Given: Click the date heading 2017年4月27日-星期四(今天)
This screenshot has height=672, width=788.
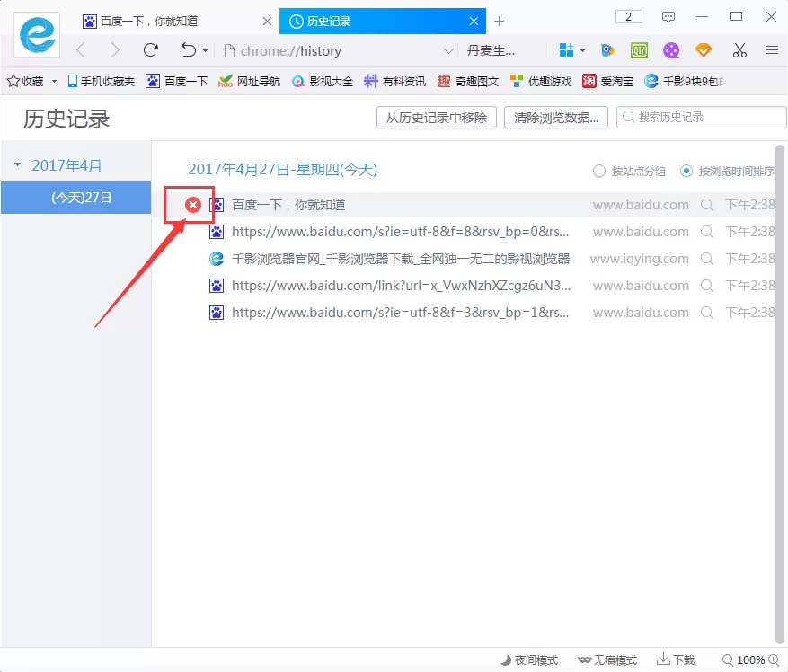Looking at the screenshot, I should coord(282,170).
